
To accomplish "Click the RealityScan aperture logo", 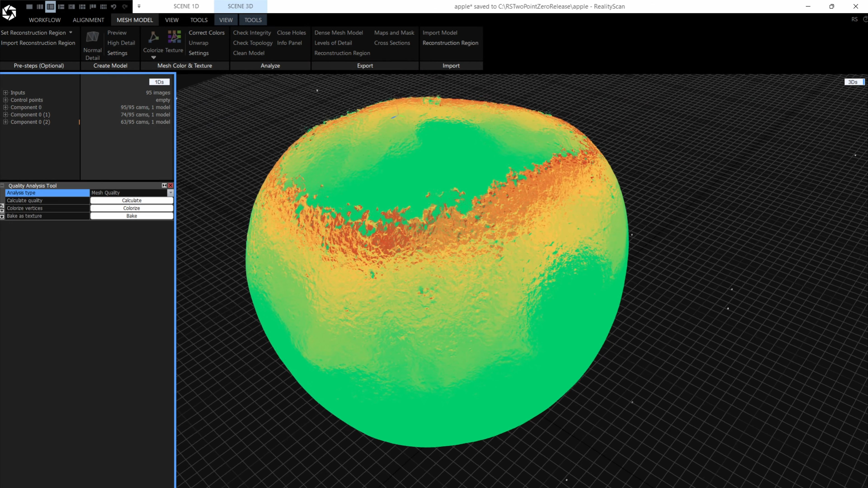I will 9,12.
